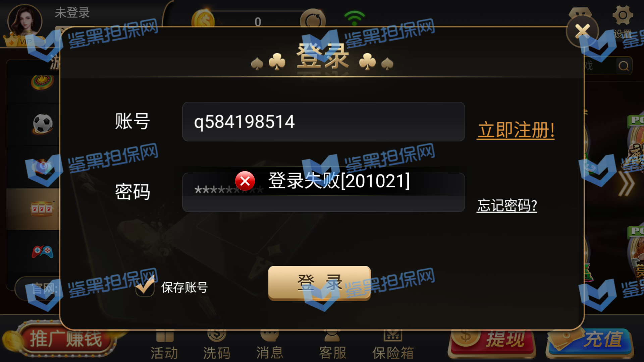
Task: Tap the gold coin balance icon
Action: [x=203, y=20]
